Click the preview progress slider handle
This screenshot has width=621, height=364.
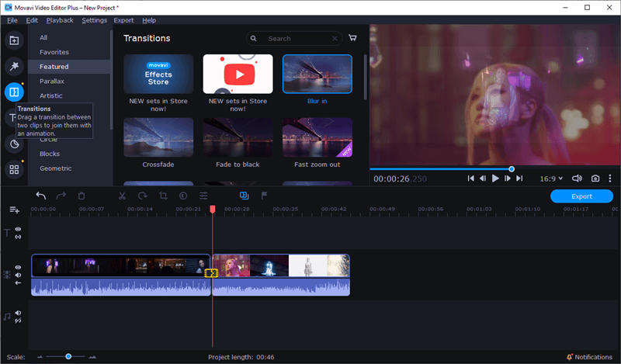coord(512,169)
